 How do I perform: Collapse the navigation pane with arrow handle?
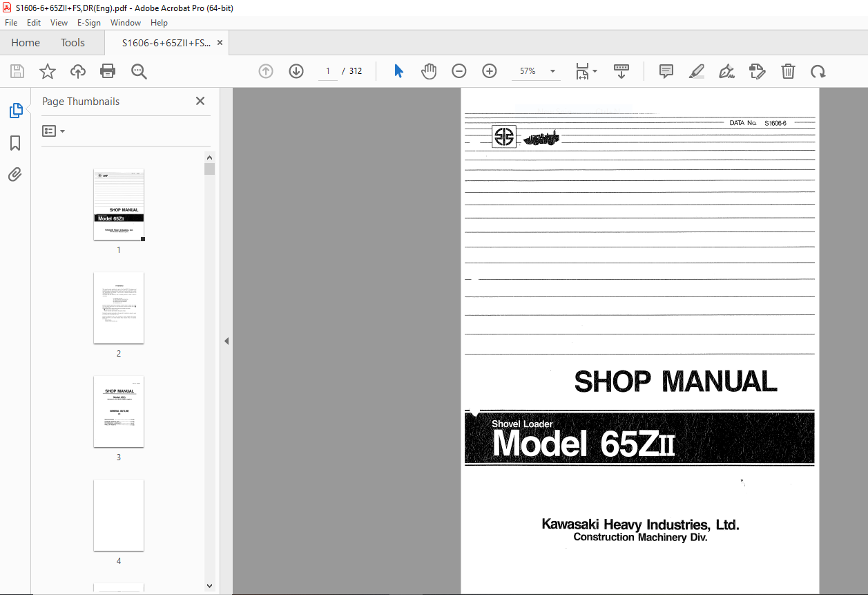[x=226, y=341]
